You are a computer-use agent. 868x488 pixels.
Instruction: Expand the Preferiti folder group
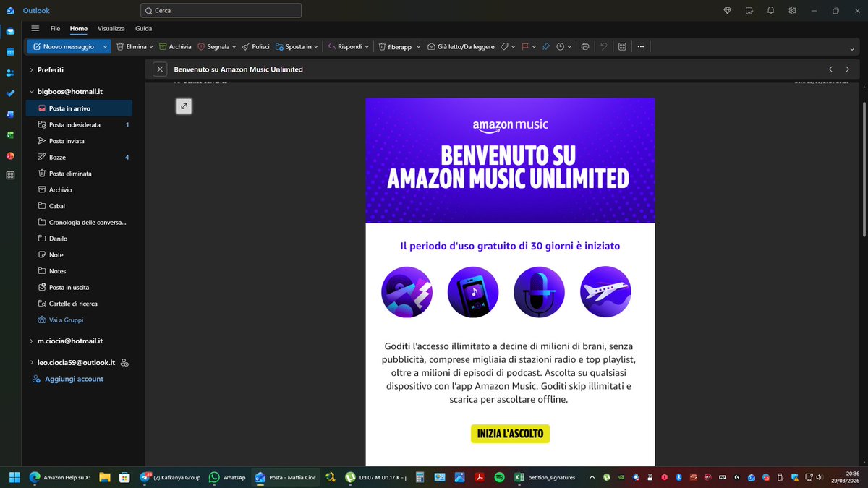(31, 70)
